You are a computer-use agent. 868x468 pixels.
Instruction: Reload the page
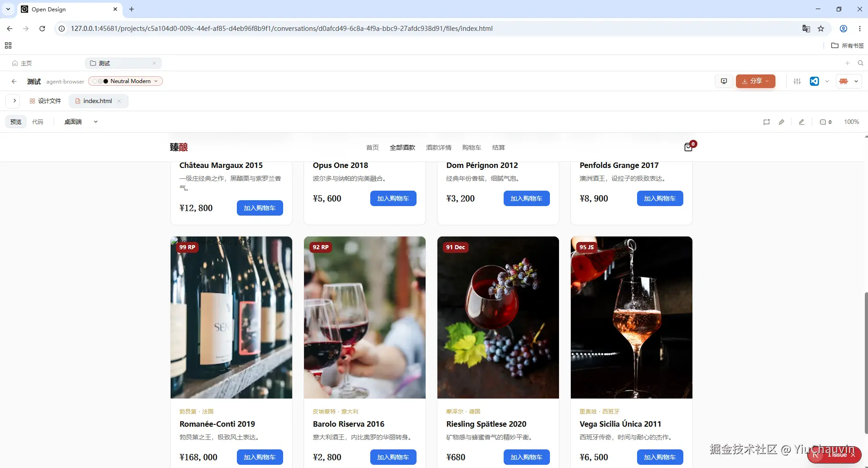coord(42,29)
